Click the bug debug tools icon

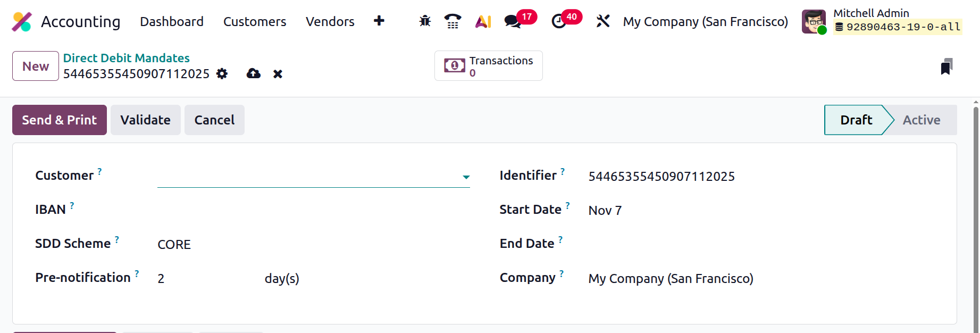[x=425, y=21]
